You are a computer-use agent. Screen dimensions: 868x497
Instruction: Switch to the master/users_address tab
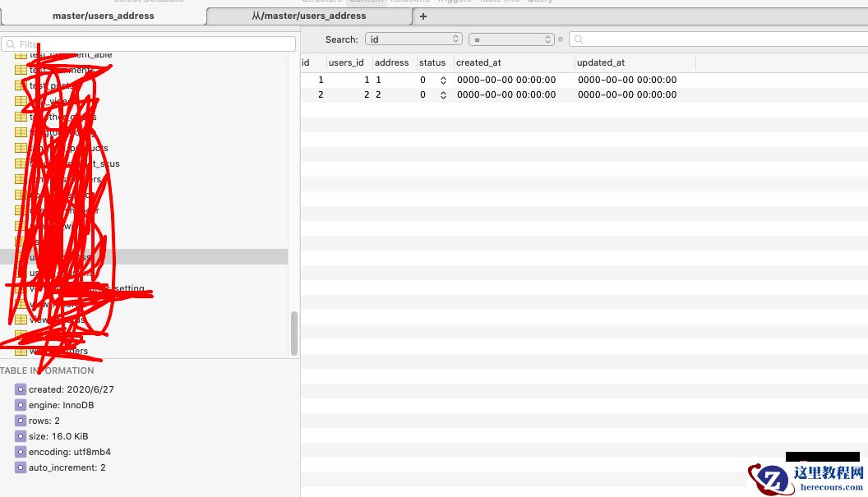tap(104, 16)
